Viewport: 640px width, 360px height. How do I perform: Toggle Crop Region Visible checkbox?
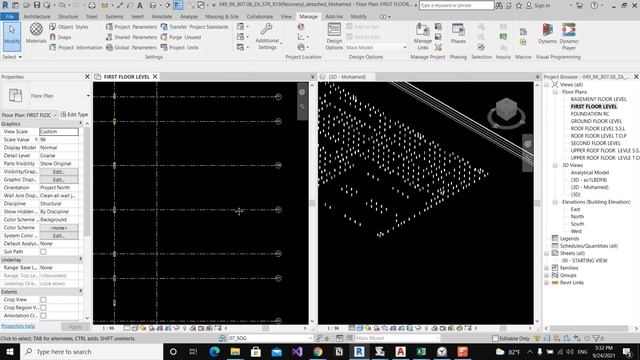point(43,308)
